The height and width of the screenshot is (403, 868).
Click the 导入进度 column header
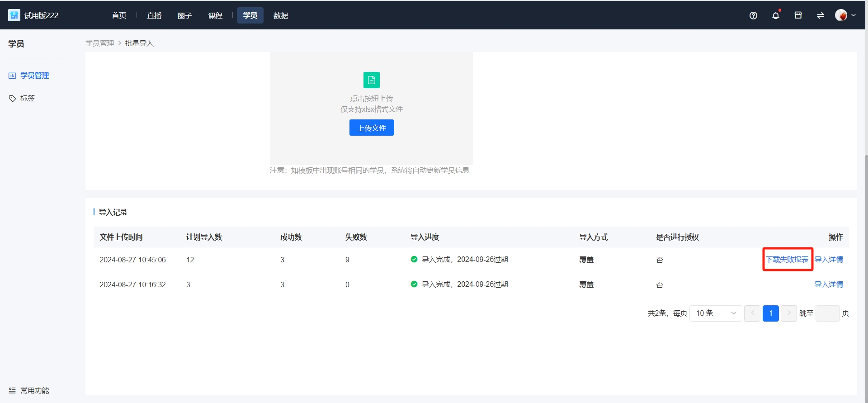click(425, 237)
